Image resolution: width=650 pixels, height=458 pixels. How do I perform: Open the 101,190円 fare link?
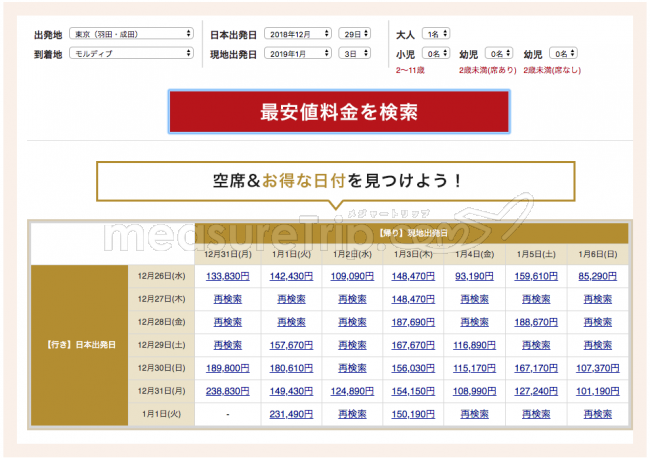pos(597,391)
